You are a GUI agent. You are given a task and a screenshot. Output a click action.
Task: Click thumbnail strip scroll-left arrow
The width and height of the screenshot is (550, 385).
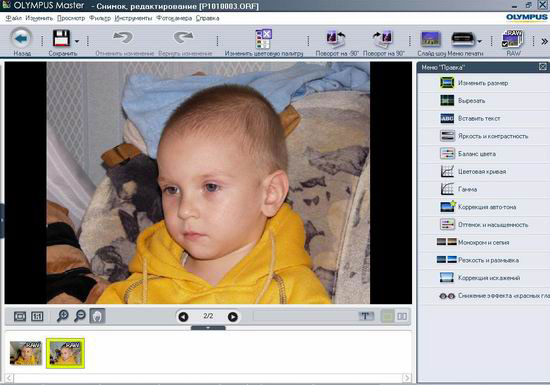click(9, 378)
